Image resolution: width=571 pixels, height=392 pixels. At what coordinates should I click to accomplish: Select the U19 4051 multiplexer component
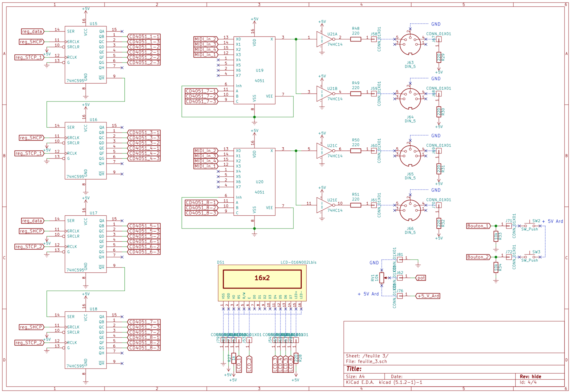[x=254, y=70]
